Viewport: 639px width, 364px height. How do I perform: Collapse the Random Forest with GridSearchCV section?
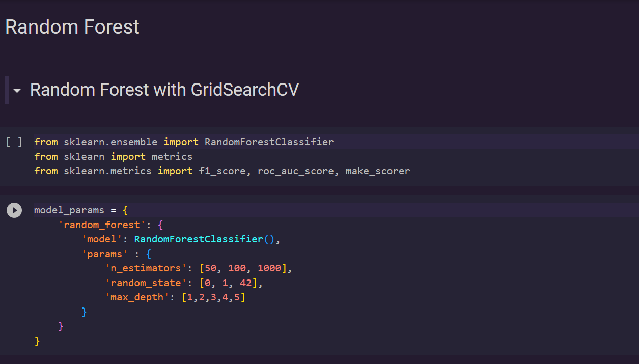(17, 91)
